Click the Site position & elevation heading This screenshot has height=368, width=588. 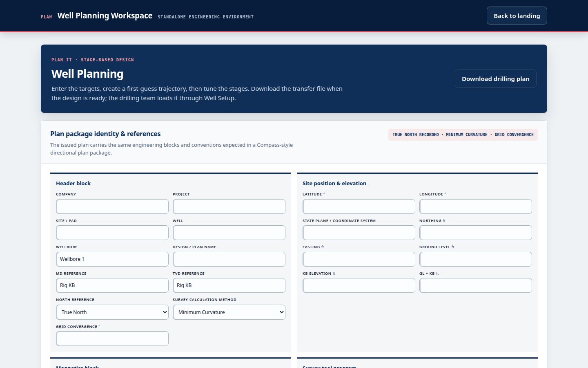(x=334, y=183)
